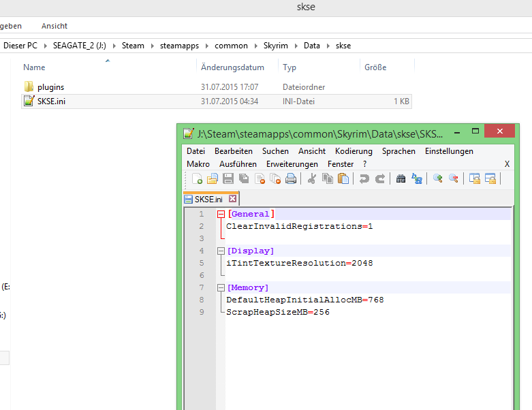
Task: Click Skyrim in the address breadcrumb
Action: (275, 46)
